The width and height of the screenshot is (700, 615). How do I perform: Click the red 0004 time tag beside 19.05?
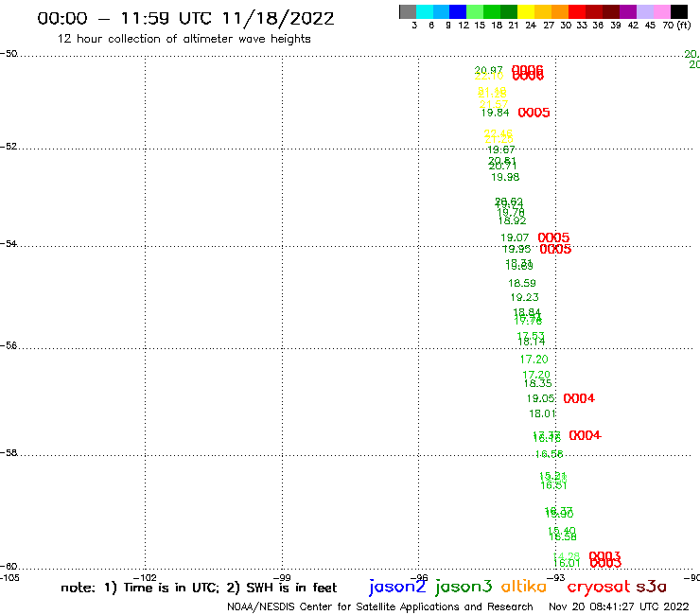pyautogui.click(x=579, y=398)
